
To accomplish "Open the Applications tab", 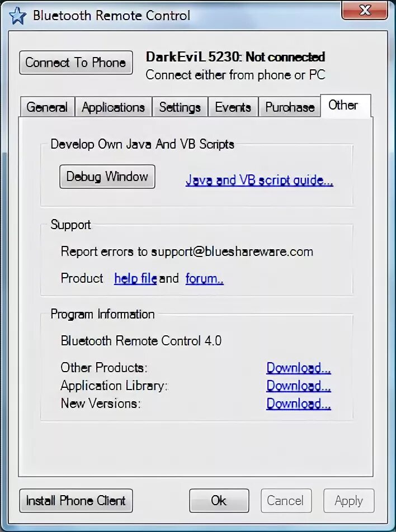I will [x=113, y=107].
